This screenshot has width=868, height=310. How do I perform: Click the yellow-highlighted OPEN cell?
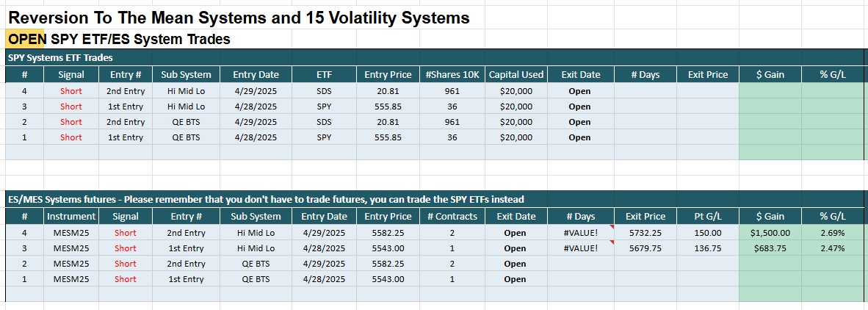(26, 39)
